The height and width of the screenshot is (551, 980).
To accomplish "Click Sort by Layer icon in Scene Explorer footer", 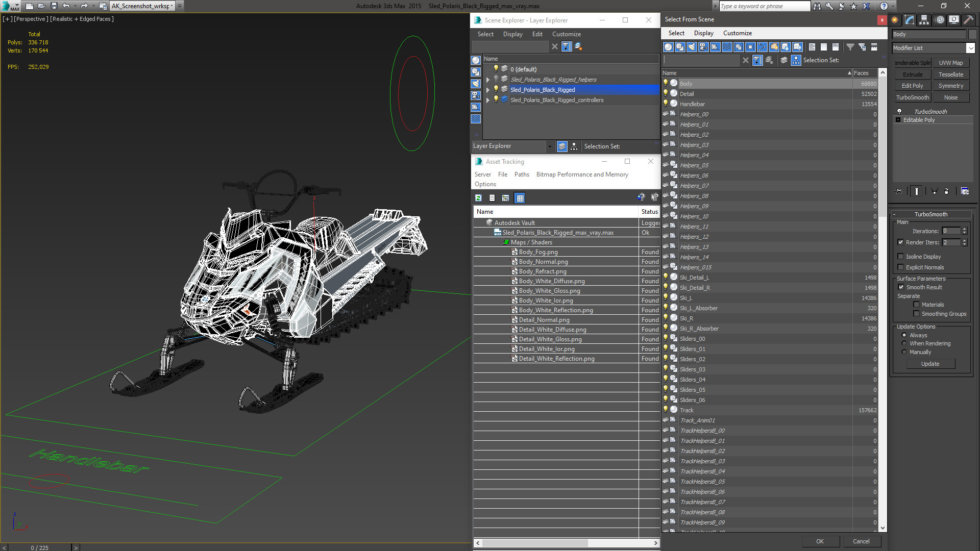I will (562, 146).
